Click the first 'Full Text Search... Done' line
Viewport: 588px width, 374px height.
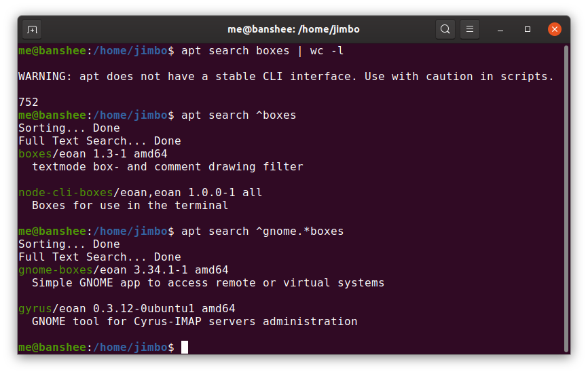click(100, 141)
